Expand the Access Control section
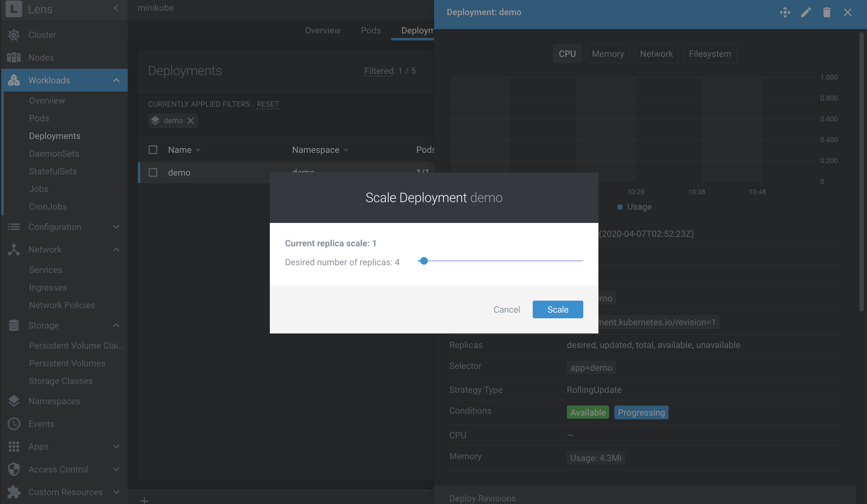The width and height of the screenshot is (867, 504). (116, 469)
